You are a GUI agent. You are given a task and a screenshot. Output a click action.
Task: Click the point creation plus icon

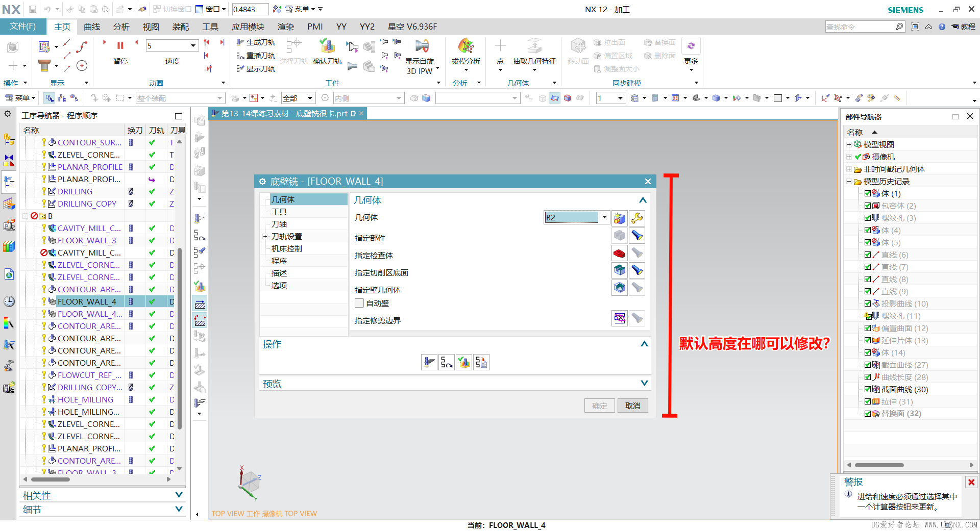click(500, 45)
